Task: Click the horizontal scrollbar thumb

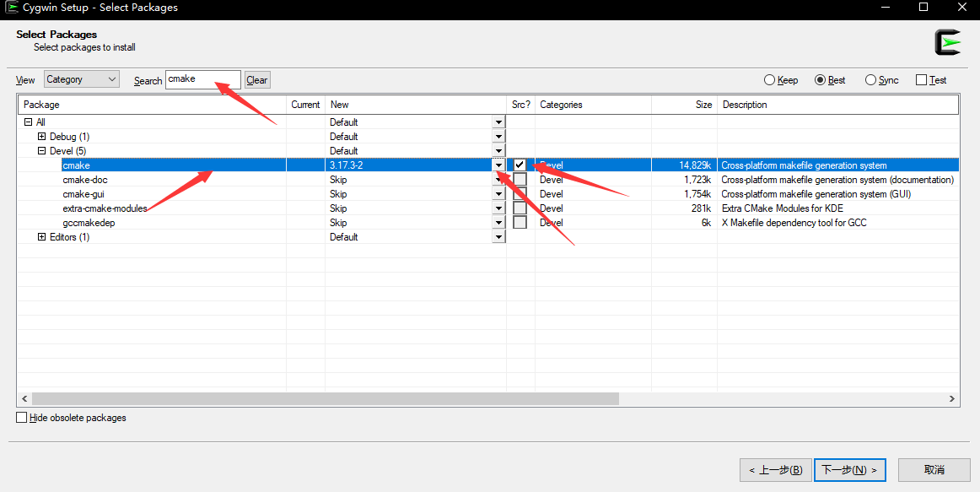Action: tap(325, 399)
